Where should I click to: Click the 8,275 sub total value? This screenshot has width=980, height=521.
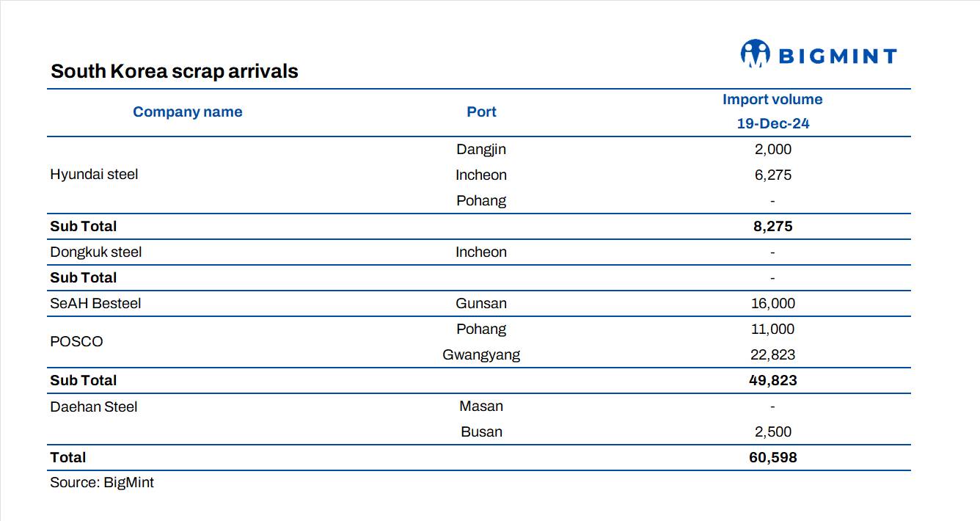(x=772, y=226)
